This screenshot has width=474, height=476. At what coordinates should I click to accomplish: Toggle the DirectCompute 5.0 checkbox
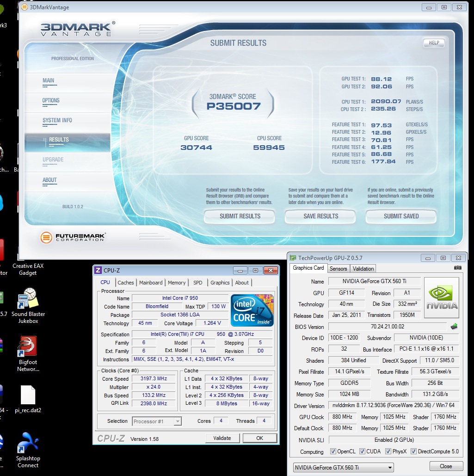click(413, 451)
